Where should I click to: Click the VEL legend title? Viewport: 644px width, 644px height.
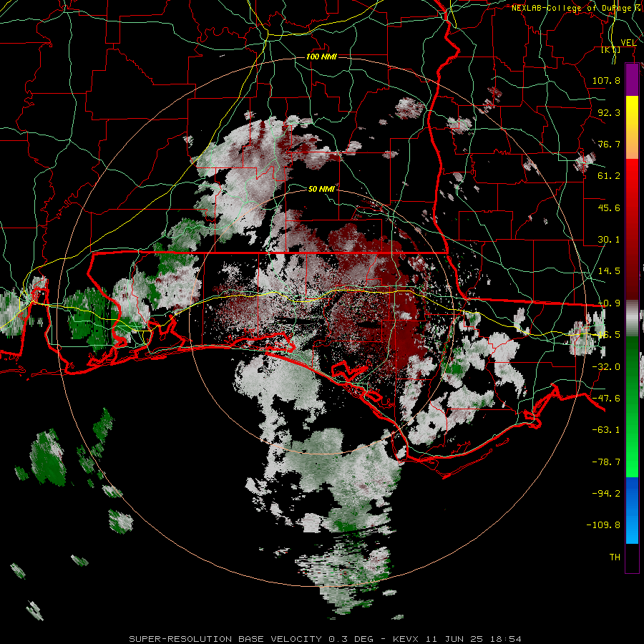(629, 42)
